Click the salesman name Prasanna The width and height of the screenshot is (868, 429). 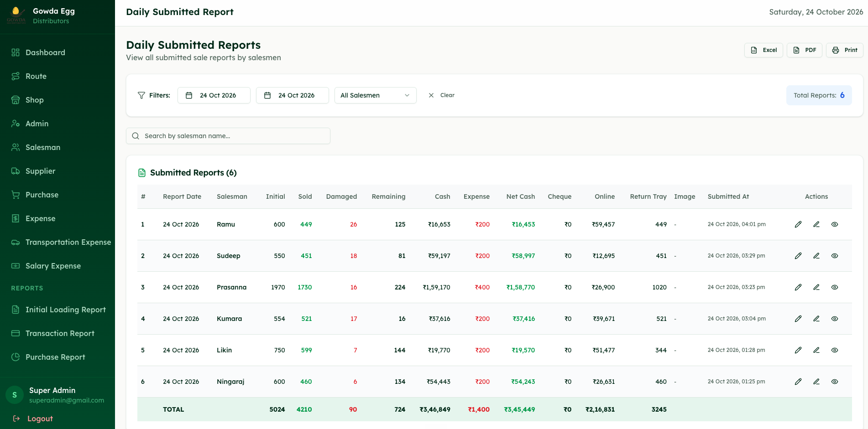(231, 287)
